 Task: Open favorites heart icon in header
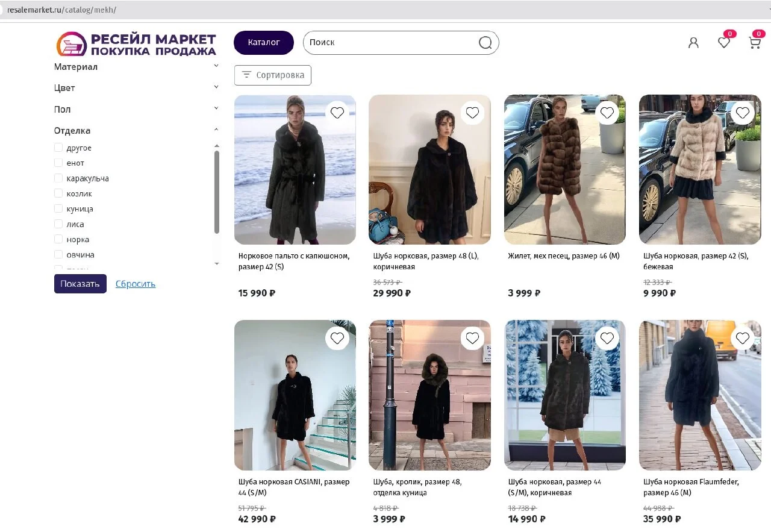point(724,43)
